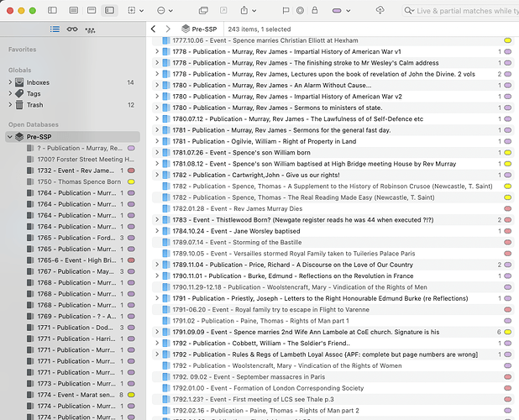The width and height of the screenshot is (519, 420).
Task: Go forward with the right arrow
Action: point(168,29)
